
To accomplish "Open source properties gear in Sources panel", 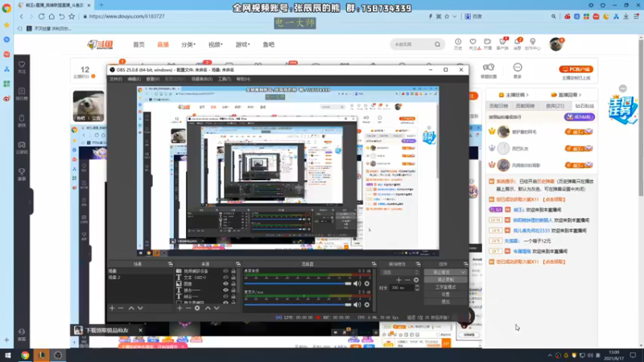I will point(197,308).
